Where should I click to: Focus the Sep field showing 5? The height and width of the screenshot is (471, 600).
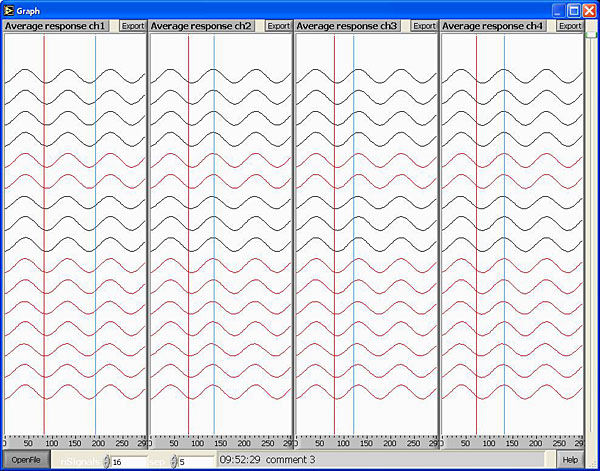pos(196,462)
